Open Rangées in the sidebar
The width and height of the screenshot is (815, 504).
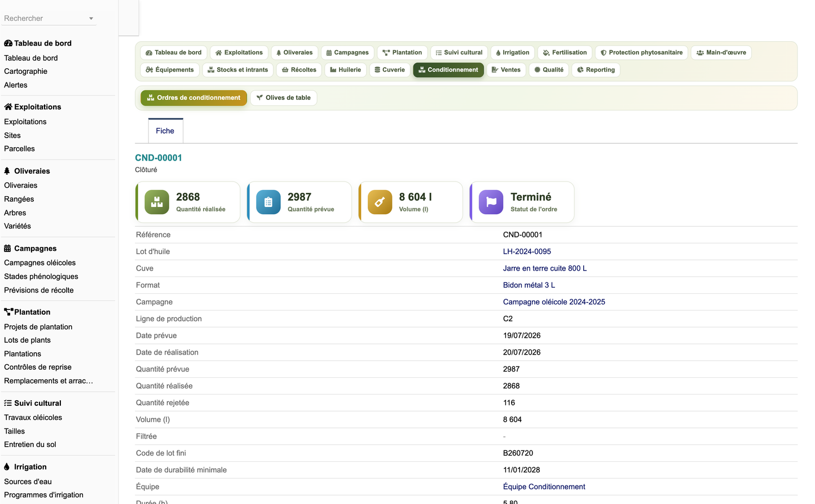click(19, 199)
